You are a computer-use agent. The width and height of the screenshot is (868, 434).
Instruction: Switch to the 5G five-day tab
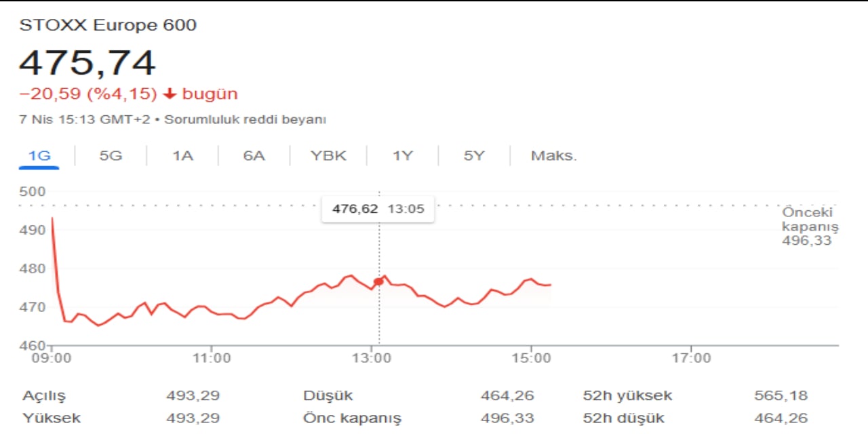coord(111,156)
